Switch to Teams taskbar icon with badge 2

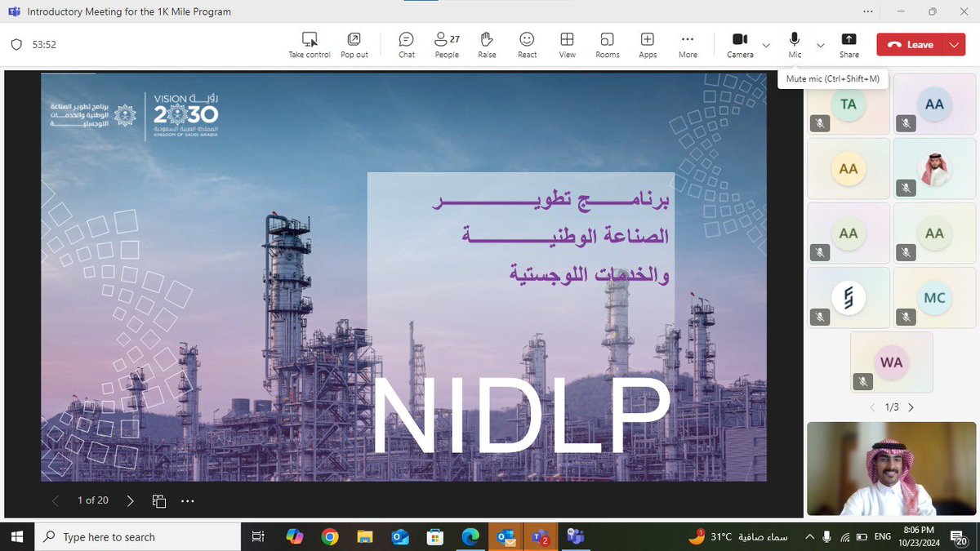coord(541,536)
